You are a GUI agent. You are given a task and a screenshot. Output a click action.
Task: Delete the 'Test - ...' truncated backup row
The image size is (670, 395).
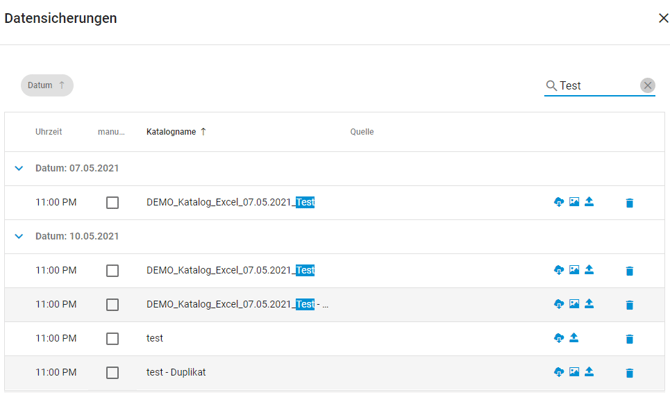629,305
